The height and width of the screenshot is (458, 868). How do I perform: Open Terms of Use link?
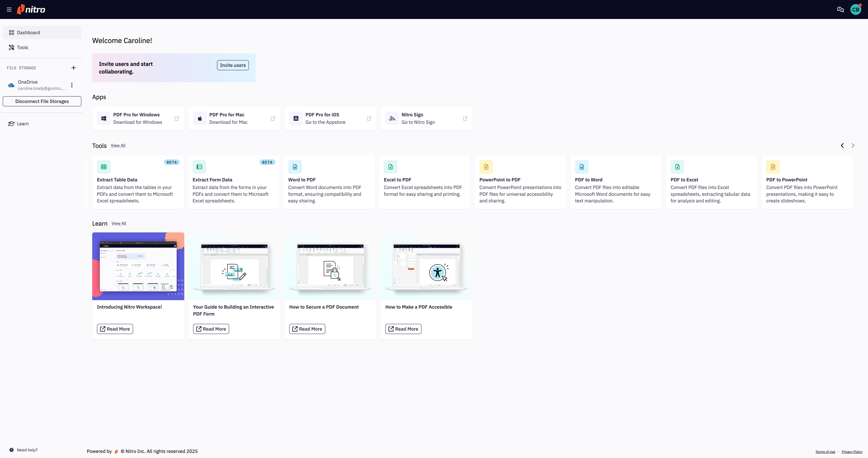825,452
